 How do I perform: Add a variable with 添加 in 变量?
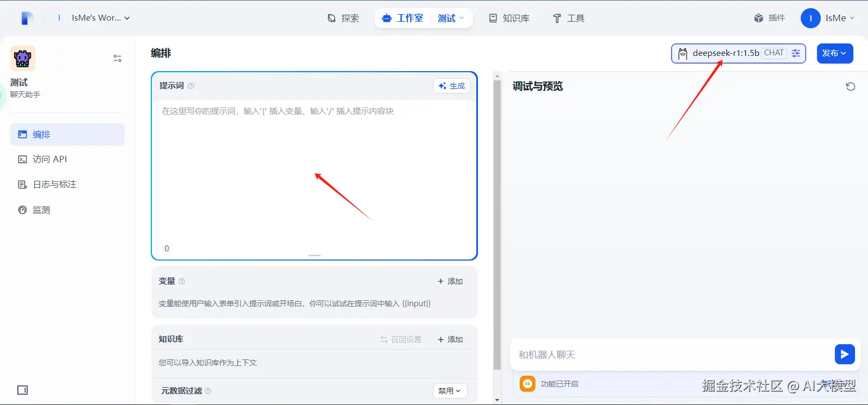point(450,281)
